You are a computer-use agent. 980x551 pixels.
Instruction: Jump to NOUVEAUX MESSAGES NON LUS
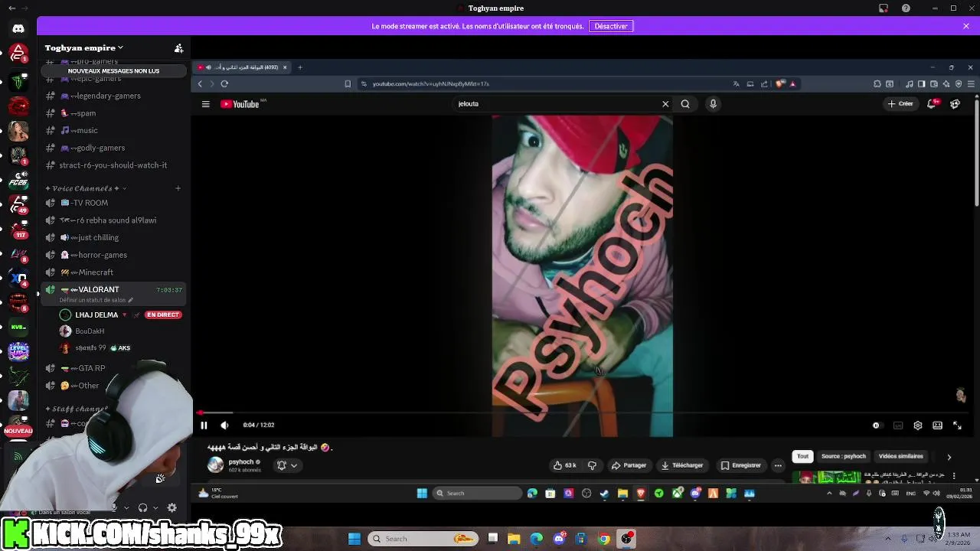click(114, 70)
